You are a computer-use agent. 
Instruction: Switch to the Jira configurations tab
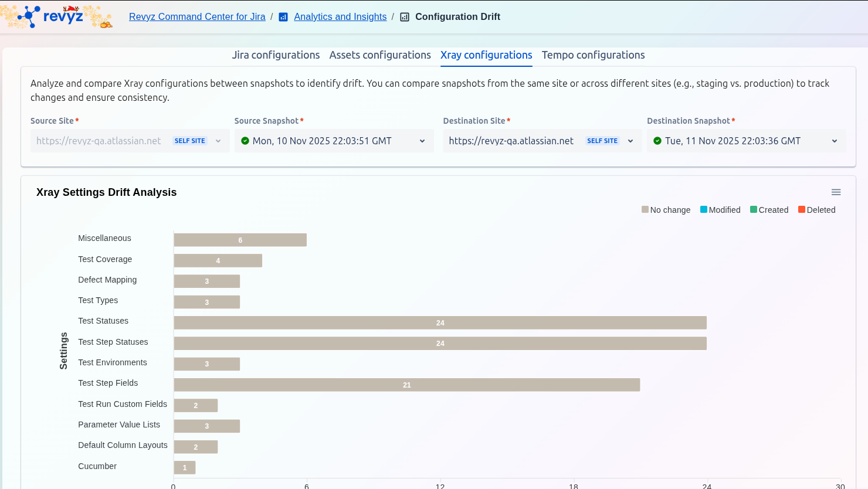tap(276, 55)
